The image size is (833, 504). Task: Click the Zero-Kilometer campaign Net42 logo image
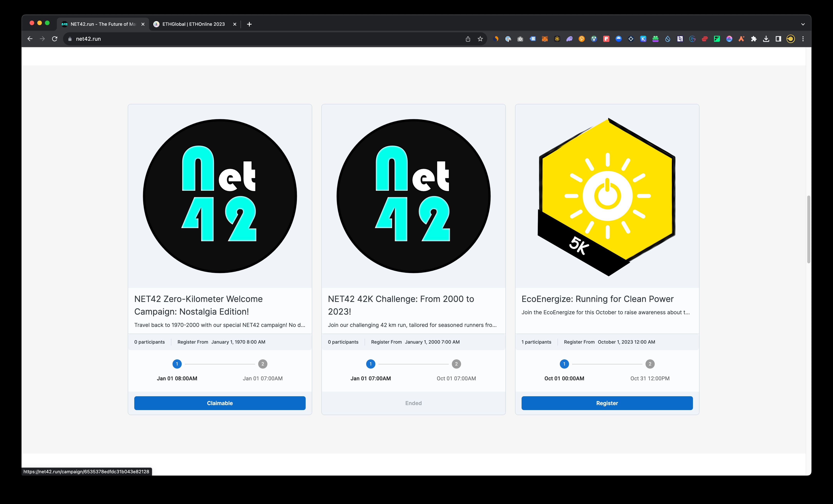pyautogui.click(x=220, y=196)
